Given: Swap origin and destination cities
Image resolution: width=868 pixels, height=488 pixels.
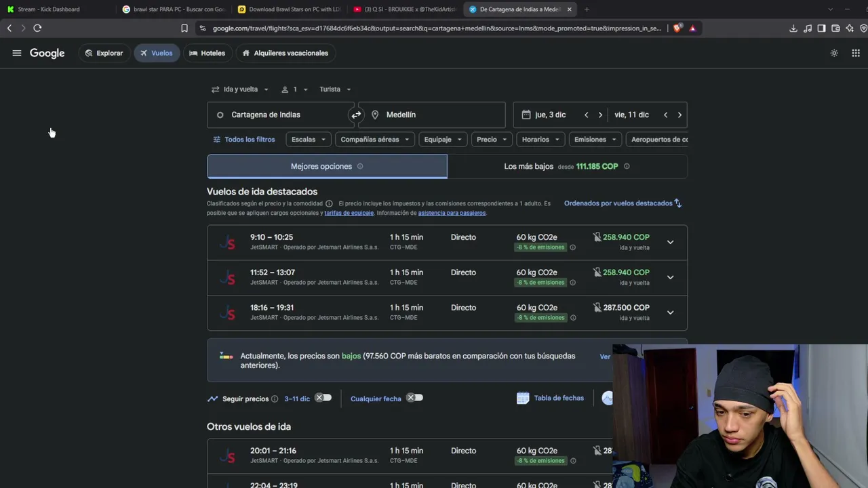Looking at the screenshot, I should pos(356,115).
